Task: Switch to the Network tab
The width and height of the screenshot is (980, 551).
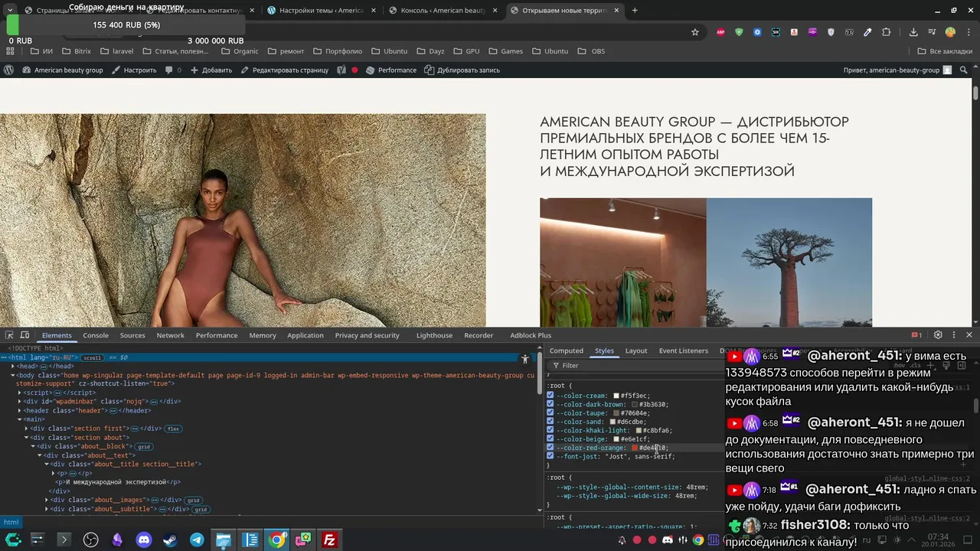Action: 171,335
